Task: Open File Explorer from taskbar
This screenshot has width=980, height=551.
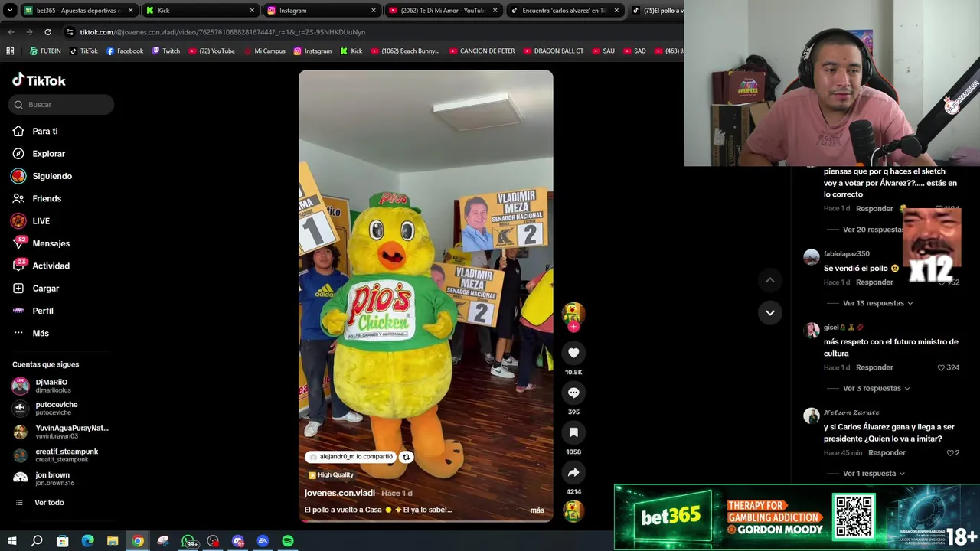Action: tap(113, 541)
